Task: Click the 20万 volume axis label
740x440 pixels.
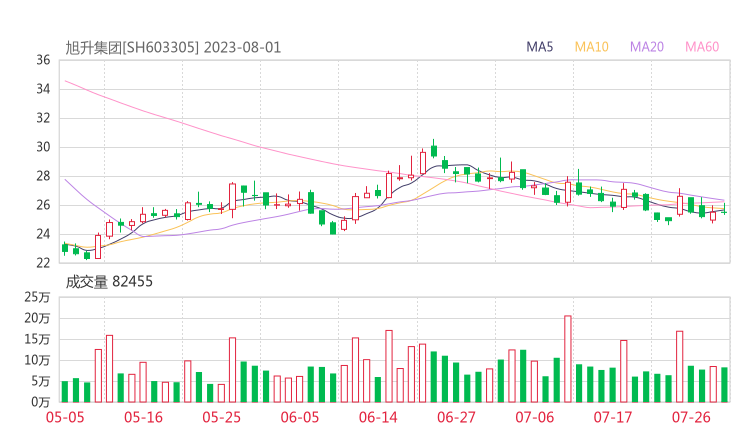Action: [x=37, y=319]
